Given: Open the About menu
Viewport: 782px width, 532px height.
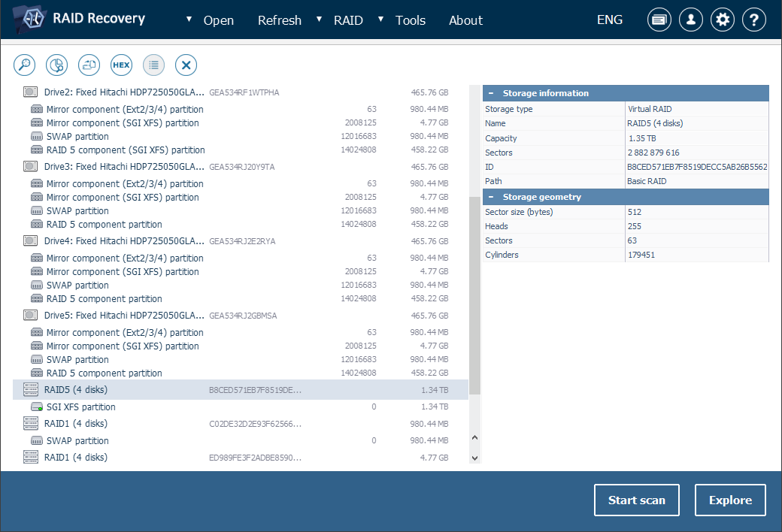Looking at the screenshot, I should point(465,20).
